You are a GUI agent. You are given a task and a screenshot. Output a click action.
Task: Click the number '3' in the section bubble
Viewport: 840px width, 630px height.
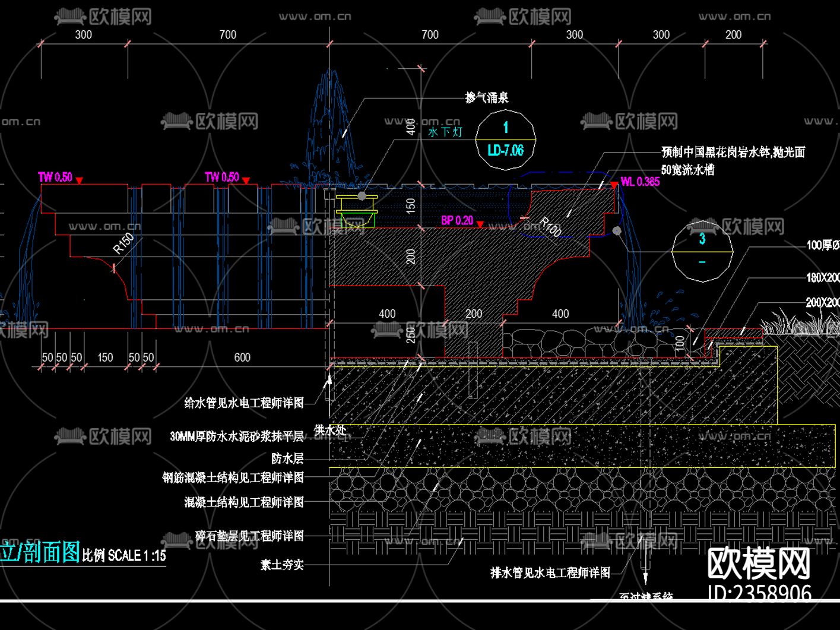(x=702, y=239)
